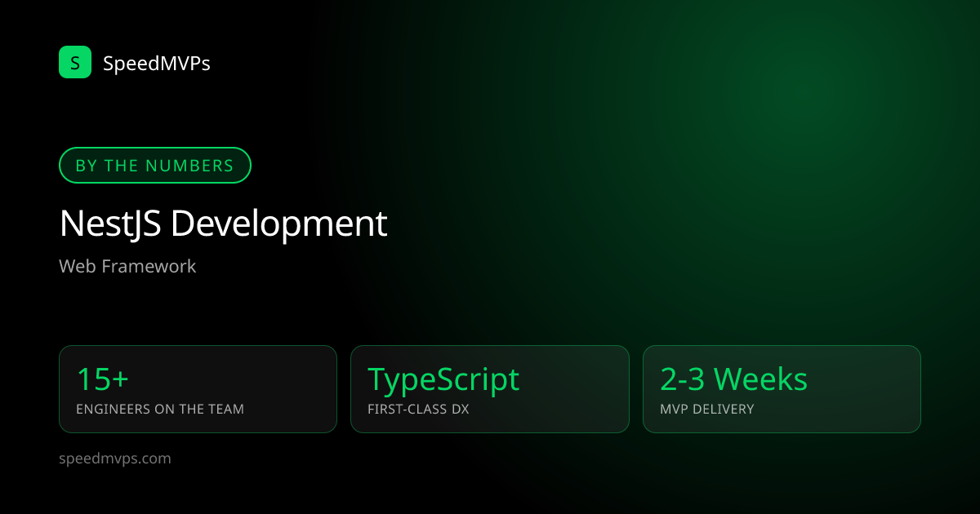The height and width of the screenshot is (514, 980).
Task: Click the Web Framework subtitle
Action: [x=127, y=266]
